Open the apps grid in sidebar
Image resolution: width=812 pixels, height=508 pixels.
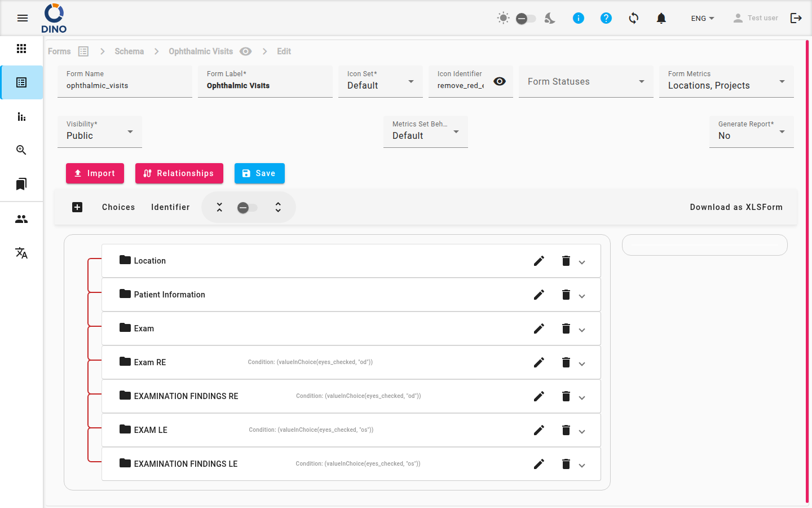(21, 49)
